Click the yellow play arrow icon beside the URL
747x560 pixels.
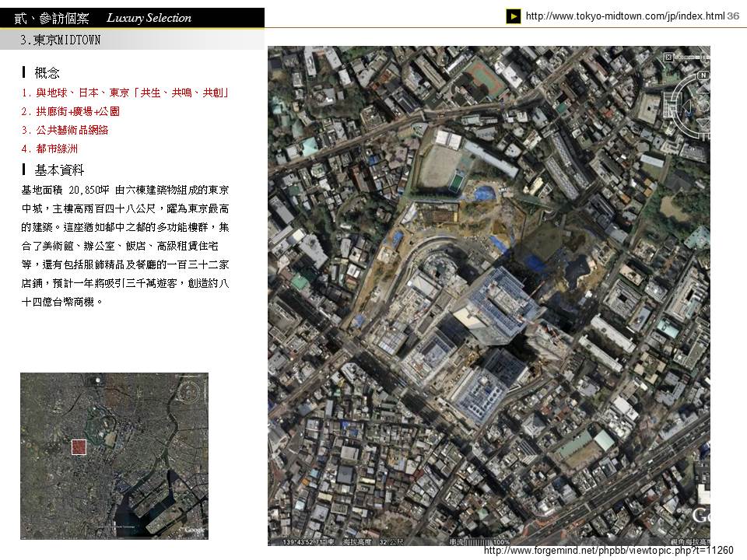click(x=514, y=16)
